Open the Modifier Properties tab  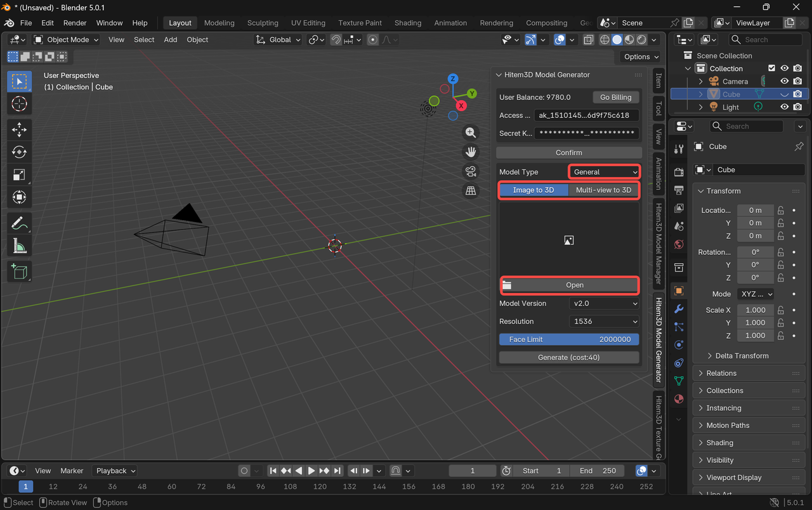coord(678,309)
